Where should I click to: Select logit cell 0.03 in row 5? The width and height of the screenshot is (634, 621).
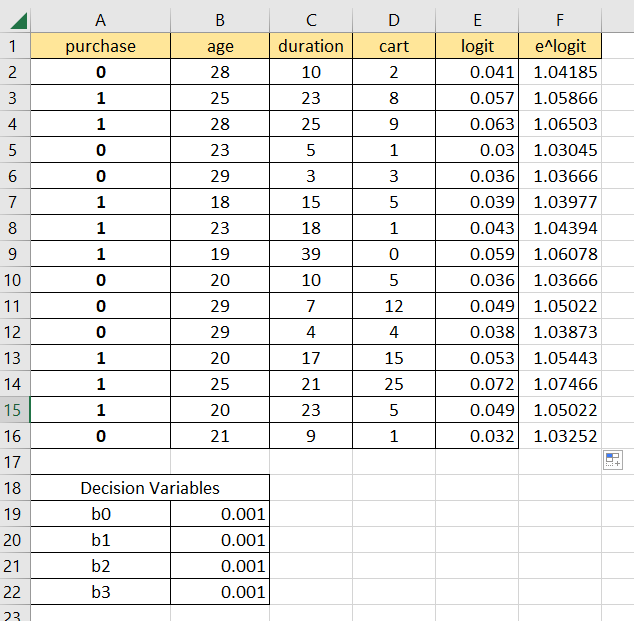pos(477,150)
